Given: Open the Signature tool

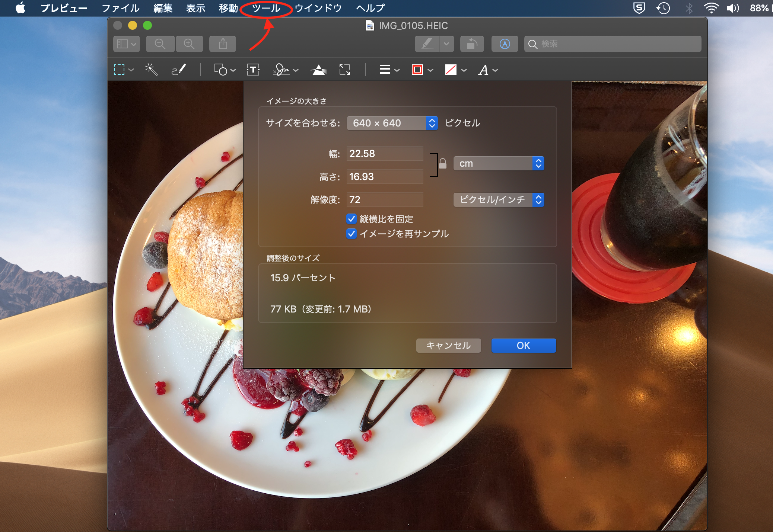Looking at the screenshot, I should (281, 70).
